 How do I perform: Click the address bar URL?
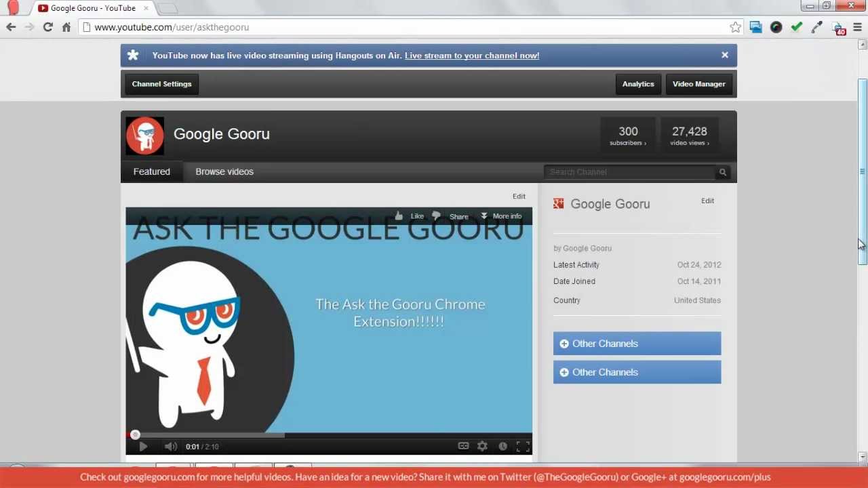click(x=172, y=27)
